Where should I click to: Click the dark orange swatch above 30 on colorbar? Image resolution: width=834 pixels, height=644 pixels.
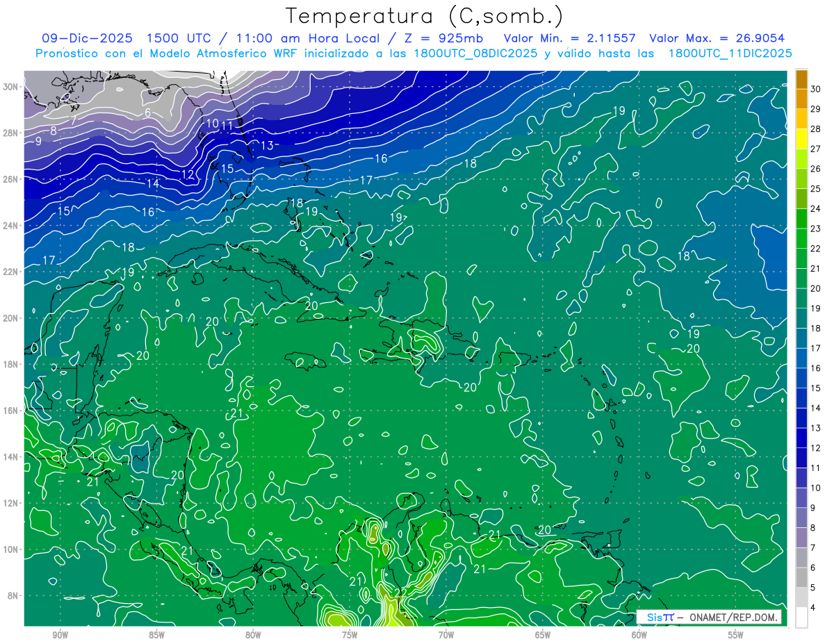coord(801,79)
